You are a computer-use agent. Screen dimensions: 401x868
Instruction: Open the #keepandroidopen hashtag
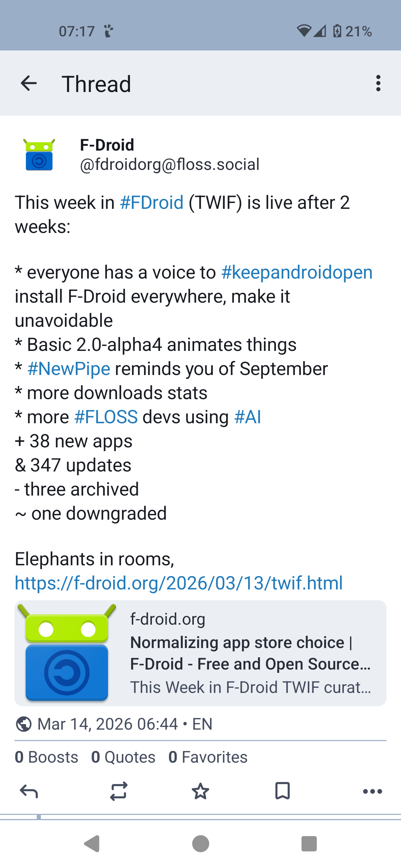(x=297, y=273)
